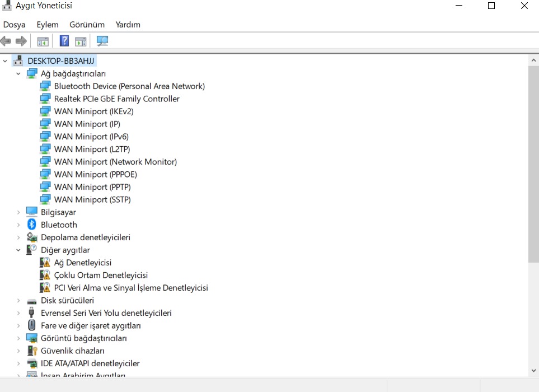The width and height of the screenshot is (539, 392).
Task: Open the Görünüm menu
Action: pyautogui.click(x=87, y=25)
